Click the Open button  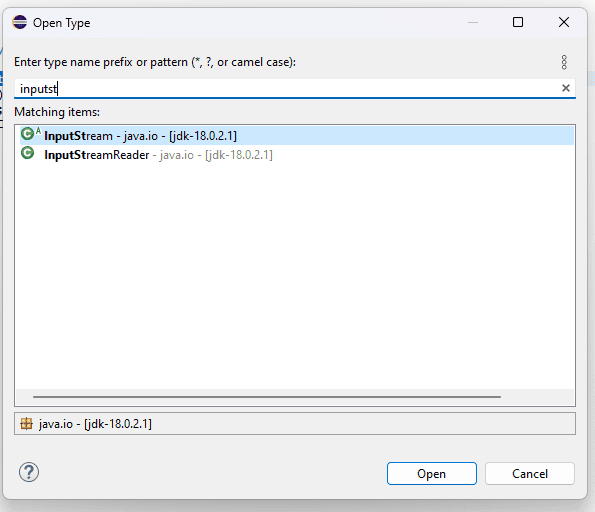point(431,473)
